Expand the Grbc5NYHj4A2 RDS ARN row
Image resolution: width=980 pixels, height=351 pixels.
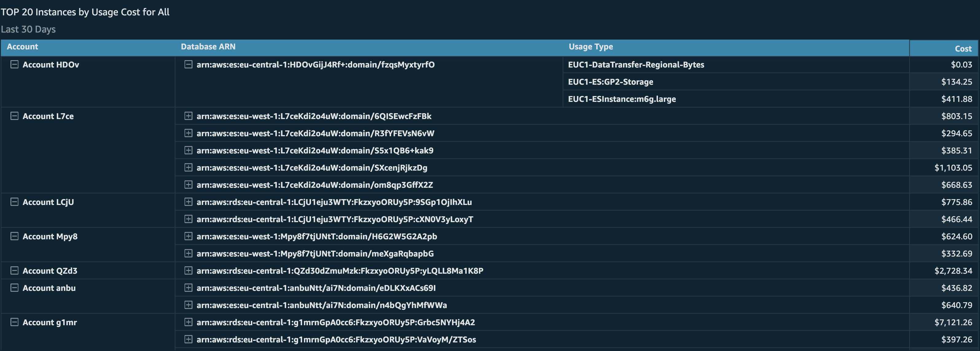188,322
